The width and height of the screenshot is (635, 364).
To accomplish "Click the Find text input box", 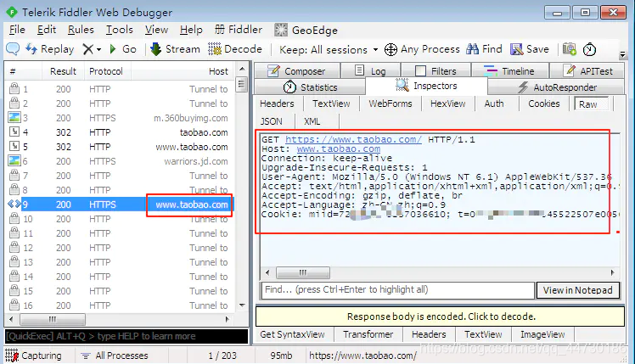I will click(398, 290).
